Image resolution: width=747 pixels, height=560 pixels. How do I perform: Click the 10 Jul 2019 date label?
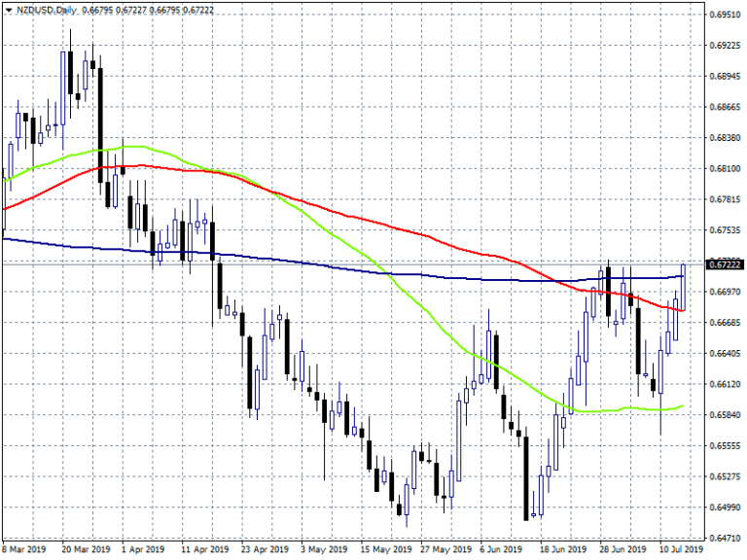pos(677,549)
